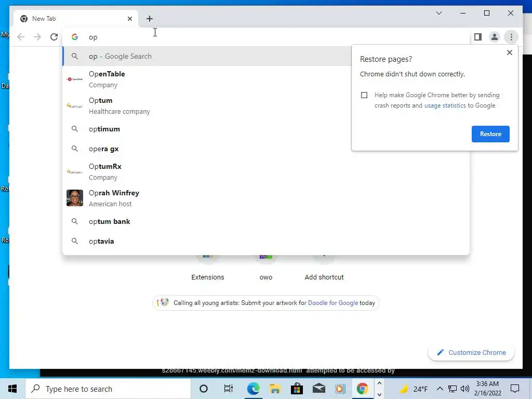
Task: Select the New Tab tab
Action: point(76,19)
